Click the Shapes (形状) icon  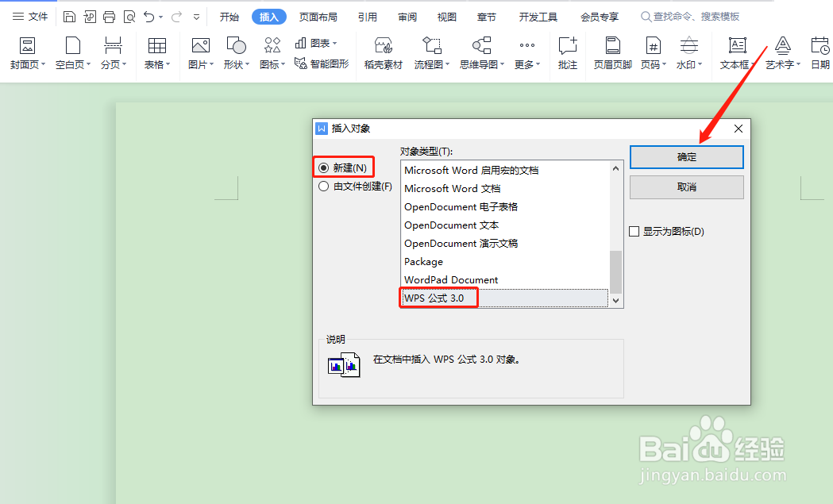236,46
